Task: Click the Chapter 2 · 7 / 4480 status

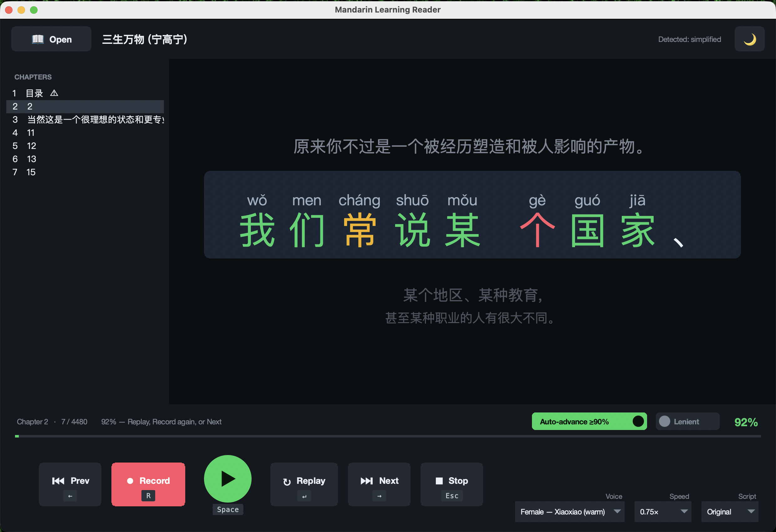Action: (x=52, y=422)
